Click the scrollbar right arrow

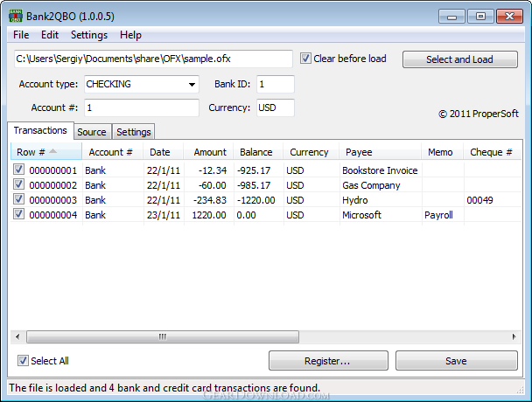(514, 336)
